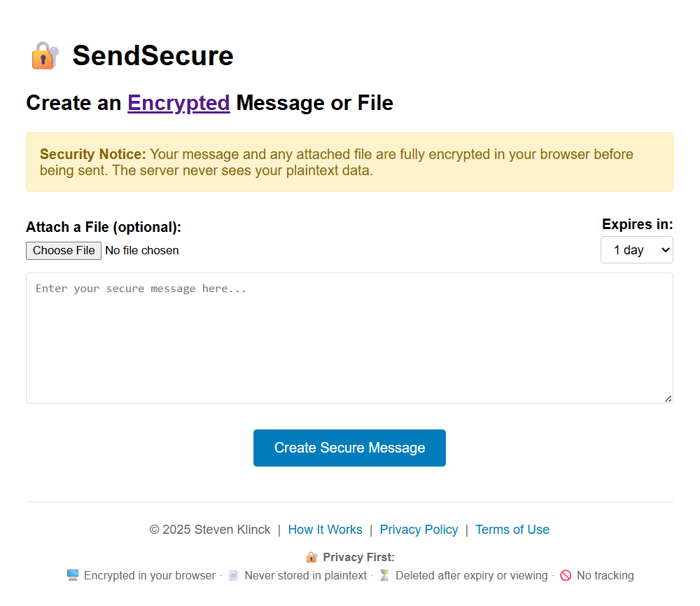The image size is (700, 606).
Task: Click the computer icon before Encrypted in your browser
Action: [x=73, y=575]
